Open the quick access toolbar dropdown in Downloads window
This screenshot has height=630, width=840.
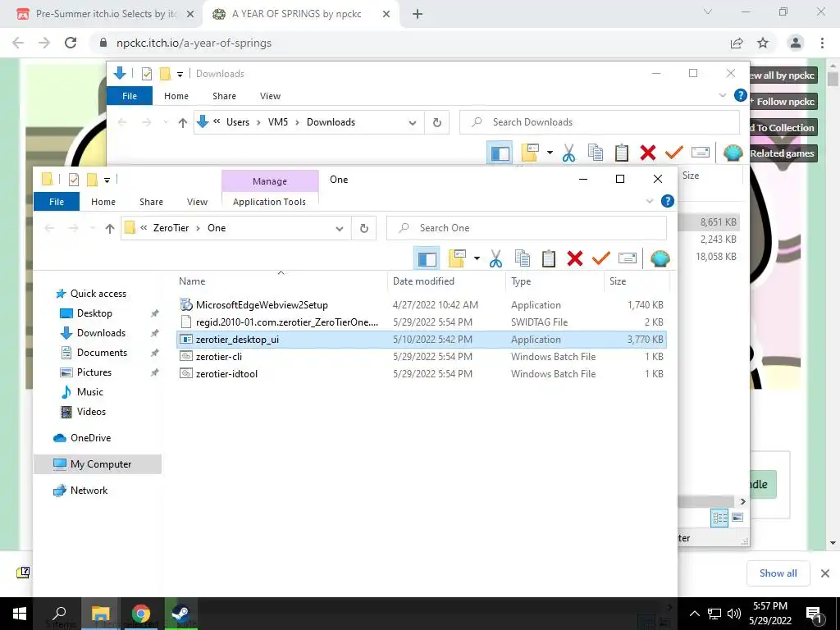coord(180,75)
